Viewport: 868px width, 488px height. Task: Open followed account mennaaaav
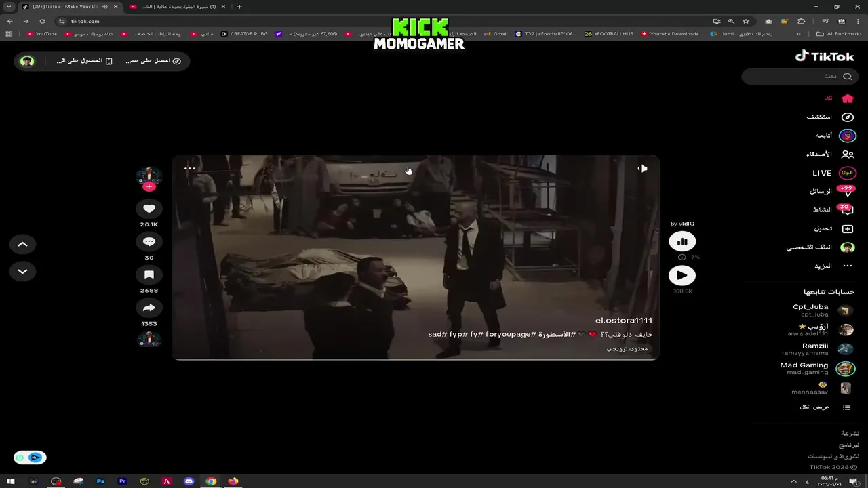click(821, 388)
